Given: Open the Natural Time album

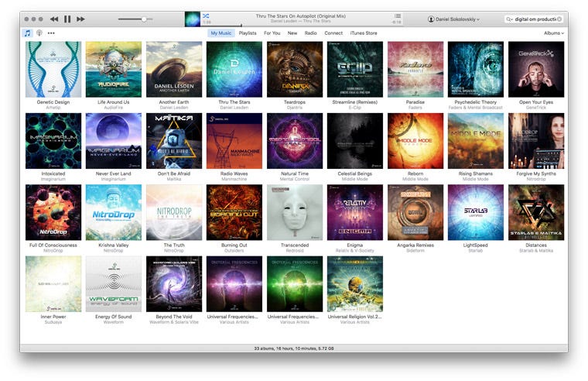Looking at the screenshot, I should coord(295,141).
